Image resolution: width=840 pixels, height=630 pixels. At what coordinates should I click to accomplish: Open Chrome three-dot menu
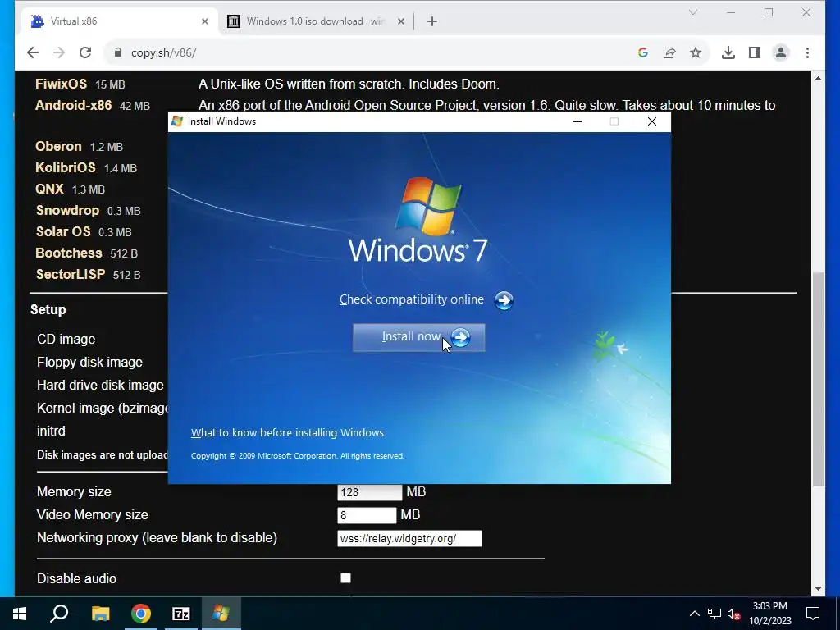coord(807,52)
